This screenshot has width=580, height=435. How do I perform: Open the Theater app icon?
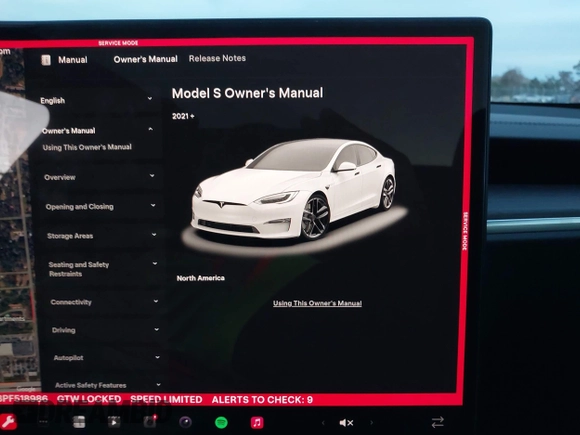[114, 422]
